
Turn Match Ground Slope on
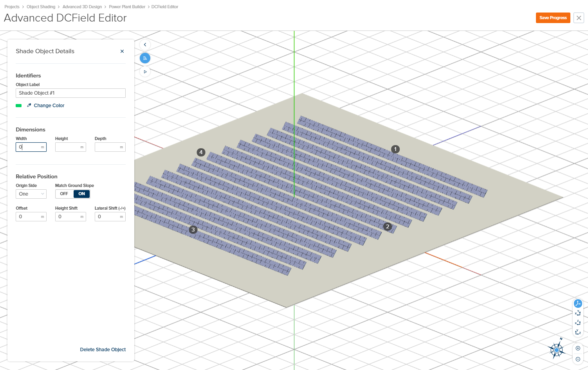coord(81,194)
